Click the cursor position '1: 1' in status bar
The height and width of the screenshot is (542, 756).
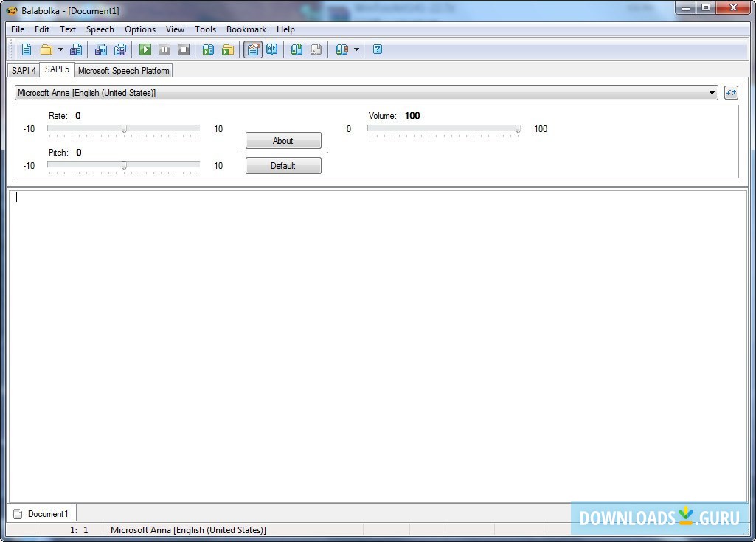click(79, 530)
